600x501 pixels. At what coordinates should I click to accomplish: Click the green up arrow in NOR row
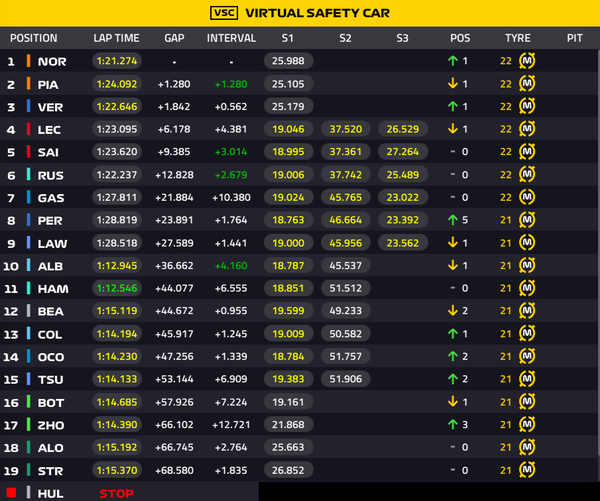click(x=453, y=60)
